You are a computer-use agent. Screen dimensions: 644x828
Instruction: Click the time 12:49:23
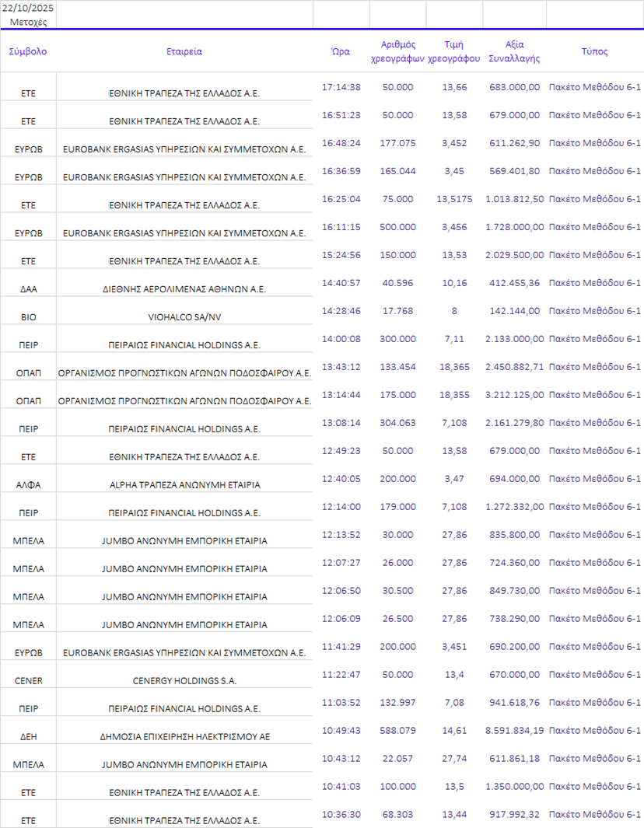341,451
